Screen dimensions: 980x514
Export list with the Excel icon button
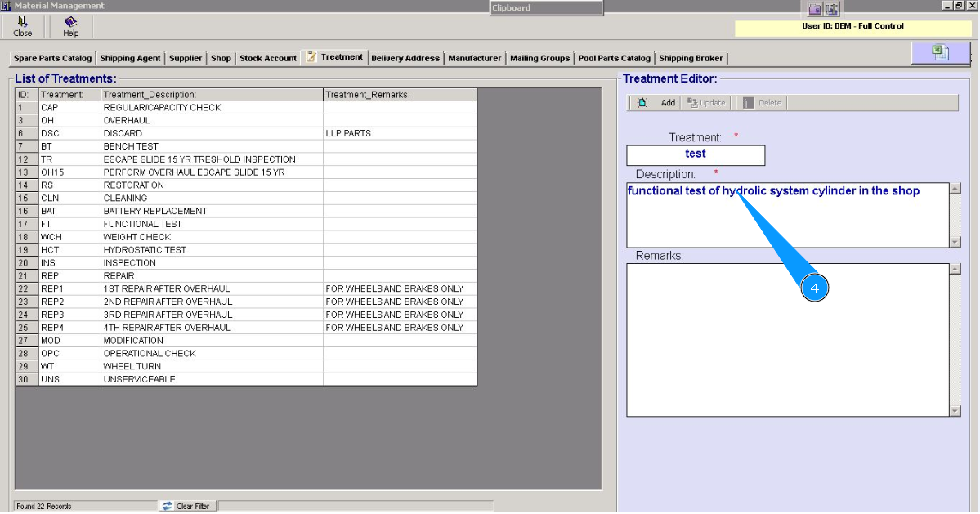[940, 52]
